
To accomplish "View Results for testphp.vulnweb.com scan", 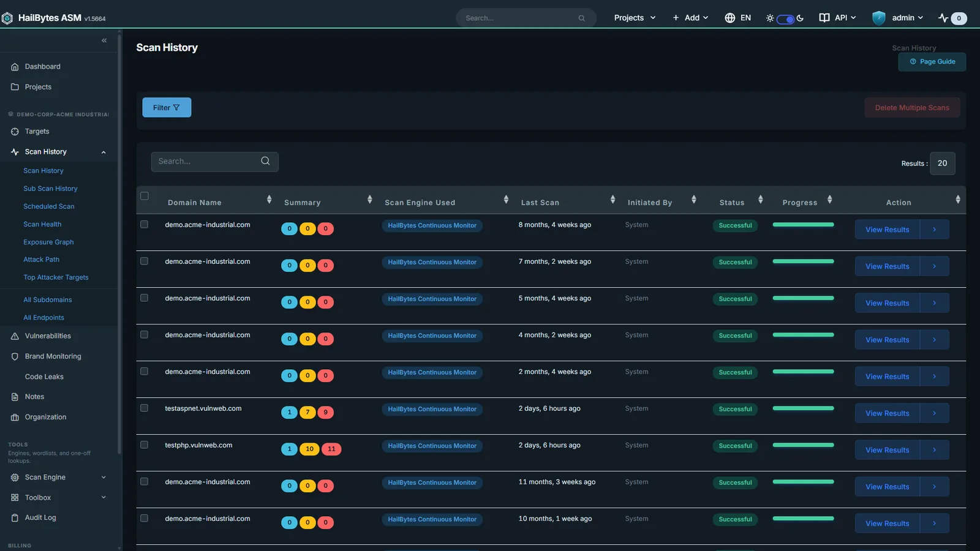I will tap(887, 450).
